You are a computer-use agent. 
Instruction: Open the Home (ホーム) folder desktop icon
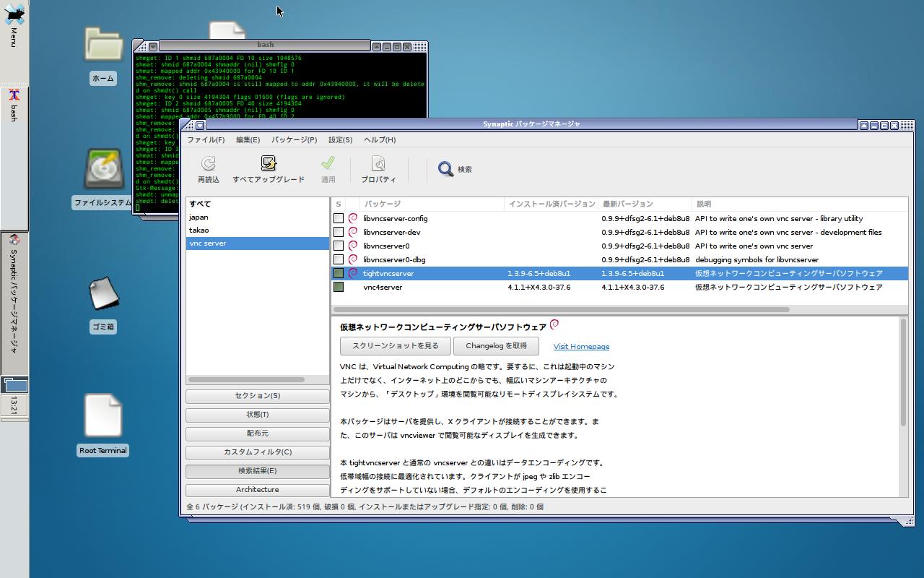tap(103, 46)
